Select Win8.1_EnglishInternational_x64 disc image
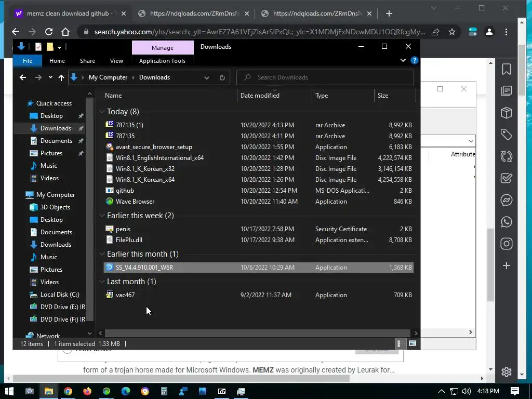This screenshot has height=399, width=532. [258, 158]
